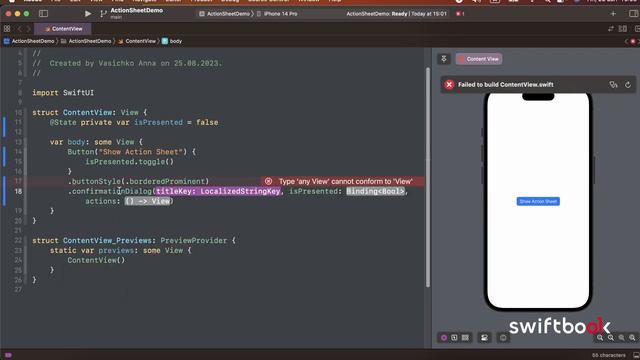Zoom preview to 100 percent

pos(611,338)
